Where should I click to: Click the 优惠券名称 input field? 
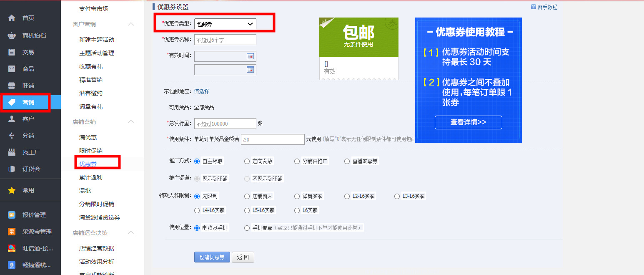tap(225, 40)
